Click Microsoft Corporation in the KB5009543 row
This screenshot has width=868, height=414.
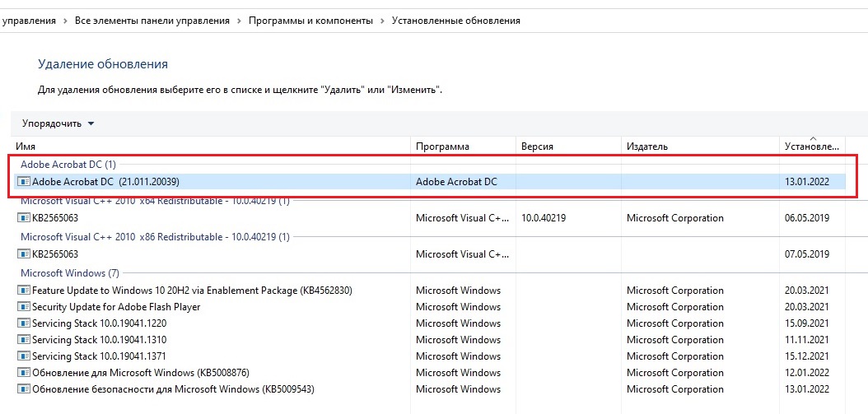674,389
